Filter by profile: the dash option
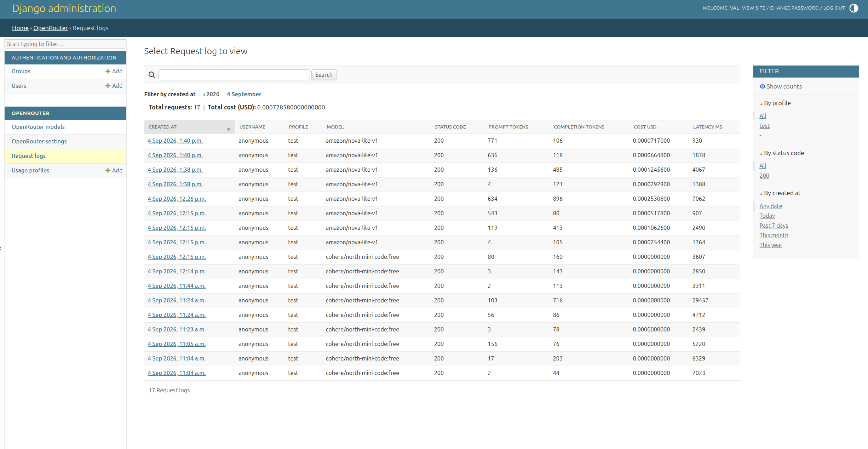 [x=760, y=136]
